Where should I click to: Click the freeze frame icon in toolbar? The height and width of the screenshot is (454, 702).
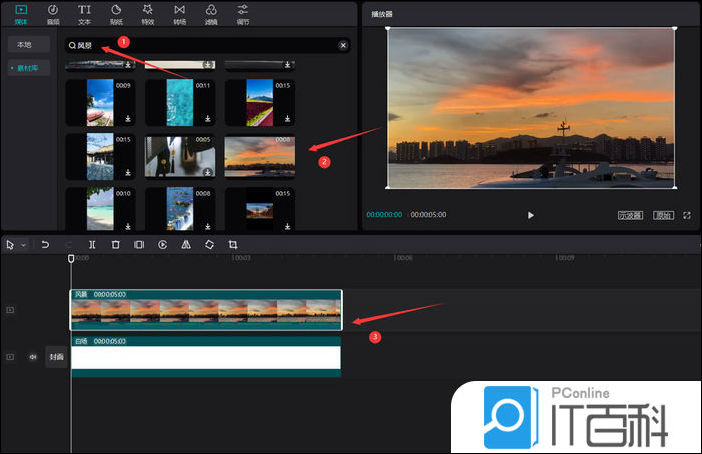click(x=139, y=244)
